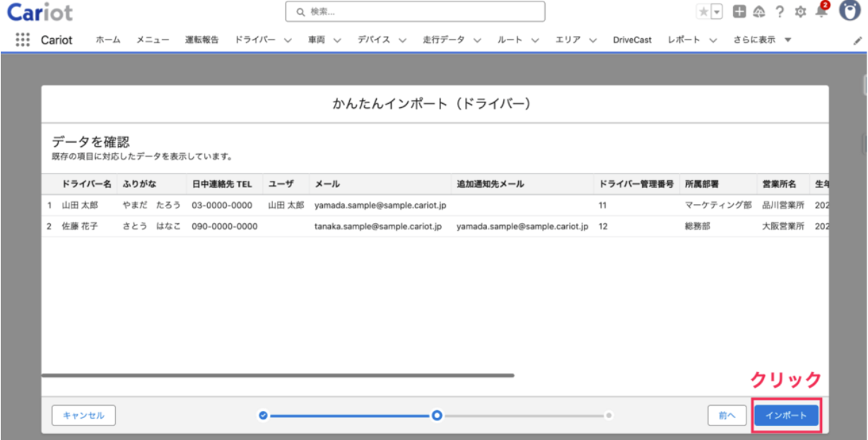This screenshot has width=868, height=440.
Task: Expand the レポート tab chevron
Action: pyautogui.click(x=713, y=40)
